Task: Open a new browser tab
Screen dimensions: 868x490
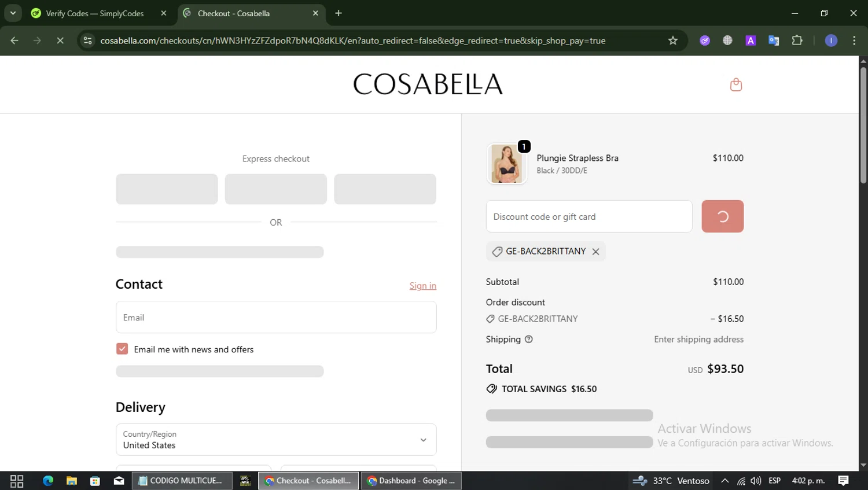Action: click(339, 13)
